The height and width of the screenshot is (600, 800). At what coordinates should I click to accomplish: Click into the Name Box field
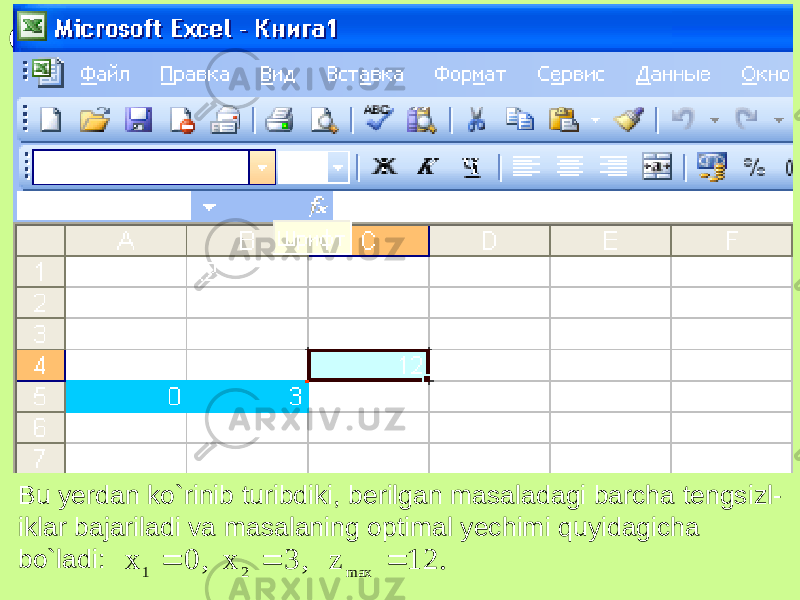pyautogui.click(x=104, y=207)
